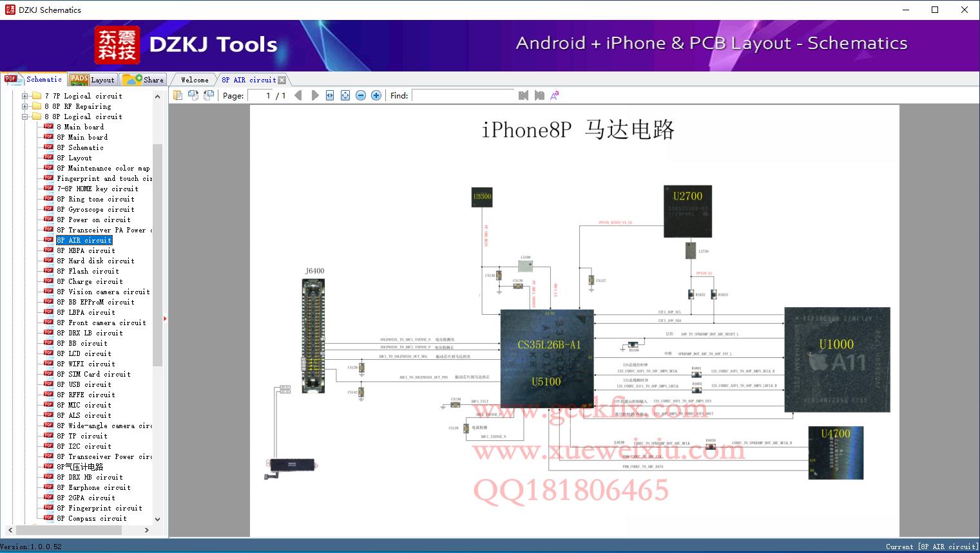Select the 8 8P Logical circuit folder
The width and height of the screenshot is (980, 553).
[83, 117]
